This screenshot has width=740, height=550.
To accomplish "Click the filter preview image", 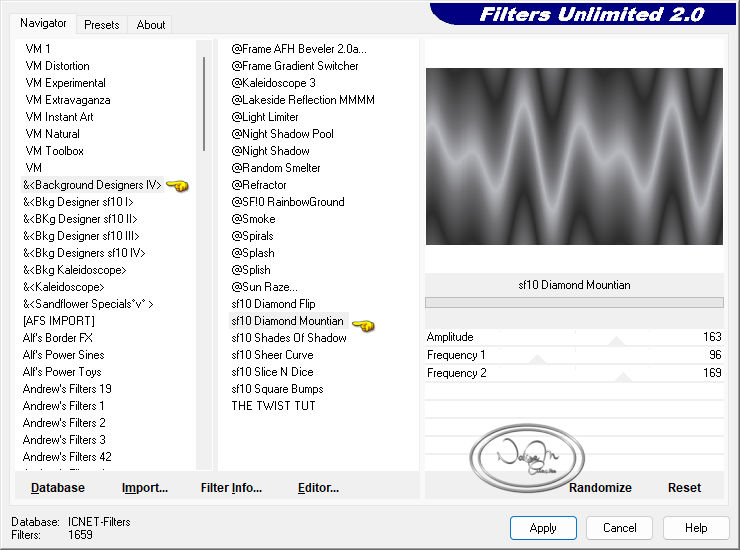I will (574, 156).
